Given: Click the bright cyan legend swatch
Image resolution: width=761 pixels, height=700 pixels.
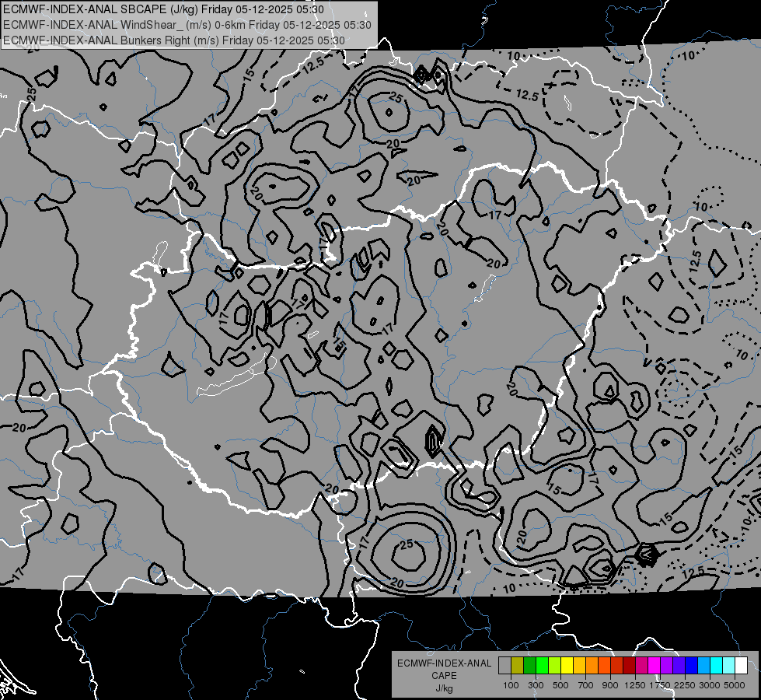Looking at the screenshot, I should tap(717, 665).
